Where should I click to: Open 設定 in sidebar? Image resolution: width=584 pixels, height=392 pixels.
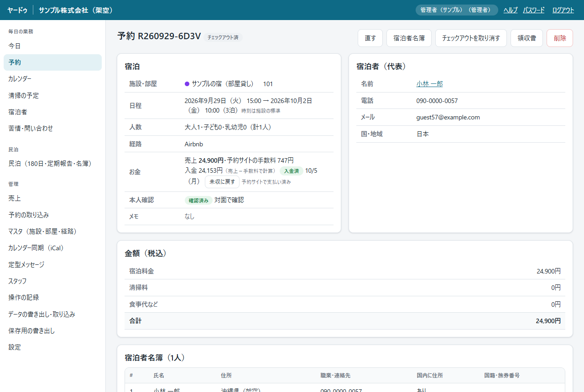point(52,347)
